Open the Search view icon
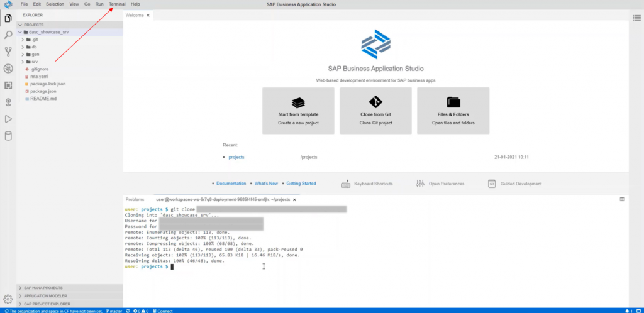This screenshot has width=644, height=313. tap(8, 35)
